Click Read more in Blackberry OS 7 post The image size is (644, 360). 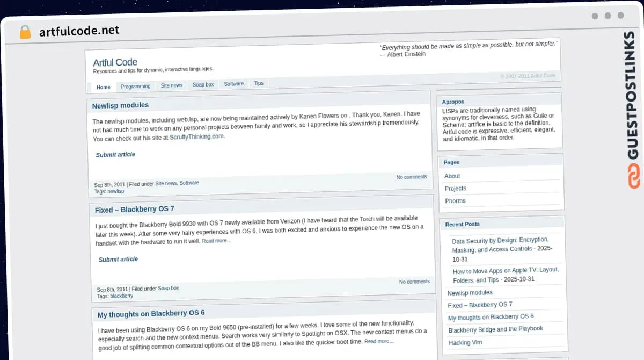(216, 241)
